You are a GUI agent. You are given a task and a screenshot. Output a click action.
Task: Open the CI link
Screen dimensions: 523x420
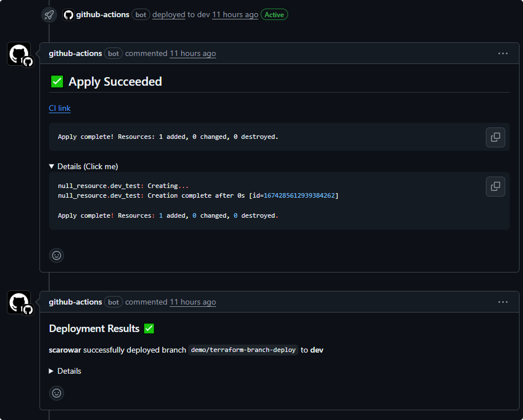pyautogui.click(x=59, y=109)
